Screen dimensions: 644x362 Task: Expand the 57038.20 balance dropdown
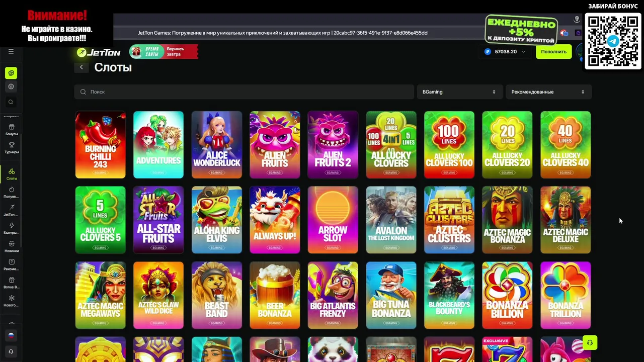(506, 51)
